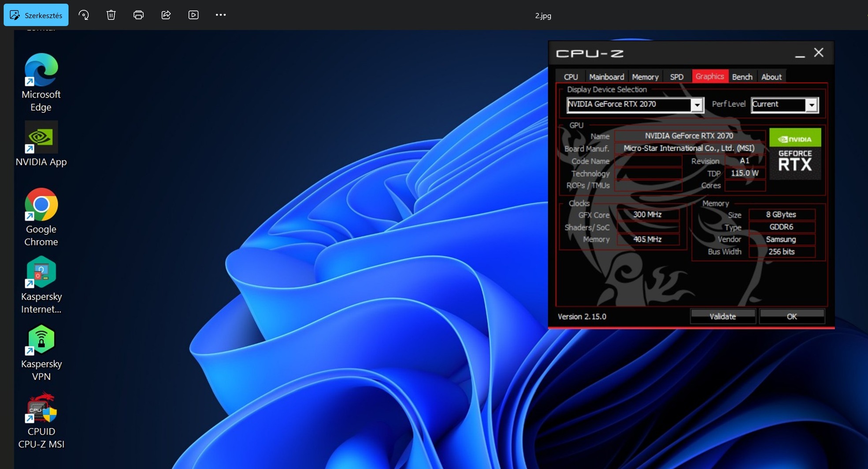Start slideshow with the play icon
This screenshot has height=469, width=868.
click(193, 15)
